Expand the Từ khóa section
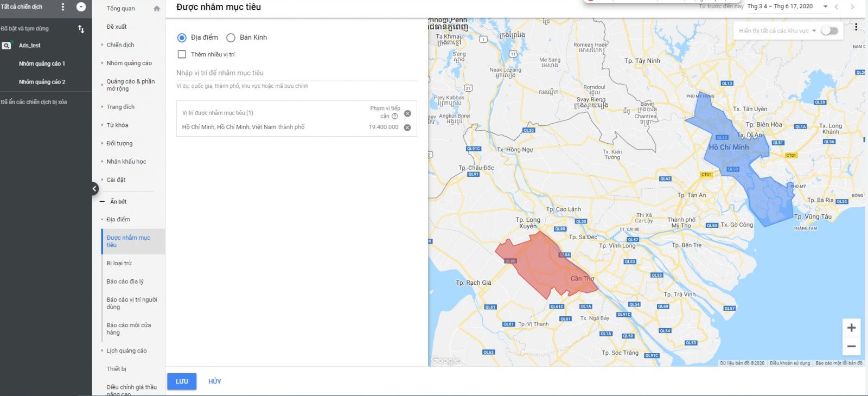This screenshot has height=396, width=868. [x=102, y=125]
